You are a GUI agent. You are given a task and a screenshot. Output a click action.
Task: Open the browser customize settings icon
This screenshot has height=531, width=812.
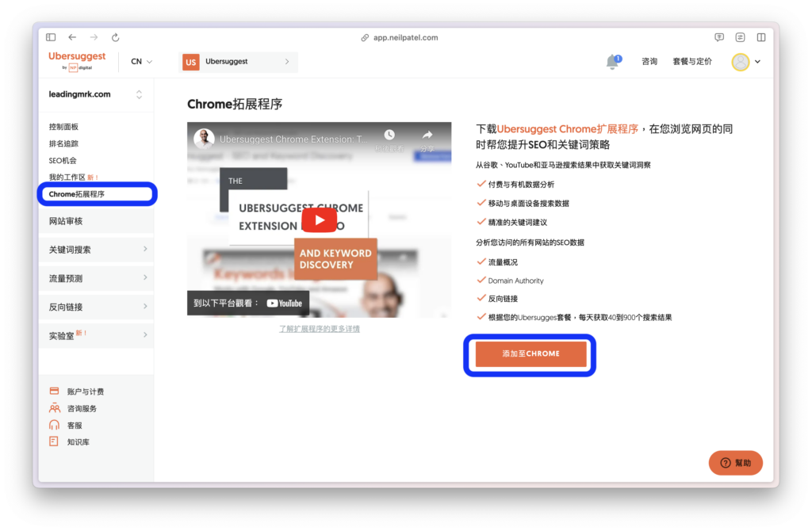tap(740, 37)
